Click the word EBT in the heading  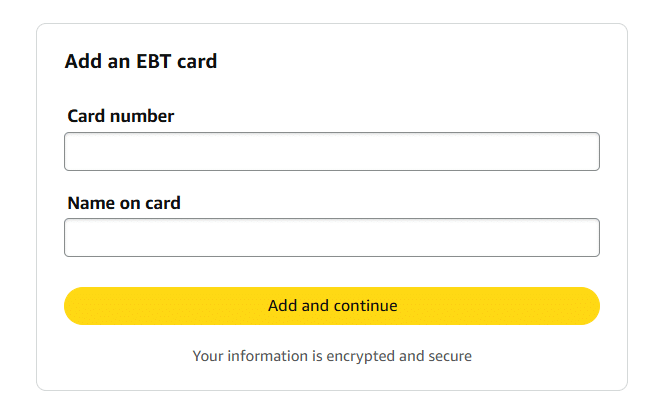click(153, 61)
